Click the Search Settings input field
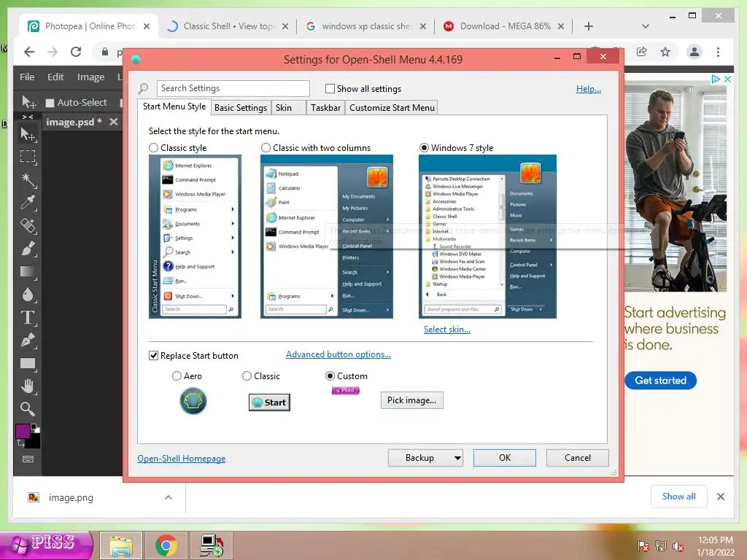The height and width of the screenshot is (560, 747). [x=233, y=88]
